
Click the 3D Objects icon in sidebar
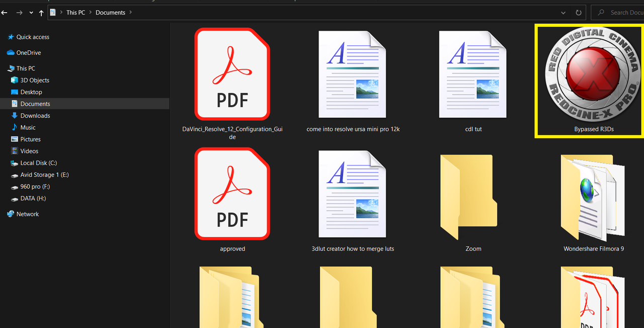(x=15, y=80)
